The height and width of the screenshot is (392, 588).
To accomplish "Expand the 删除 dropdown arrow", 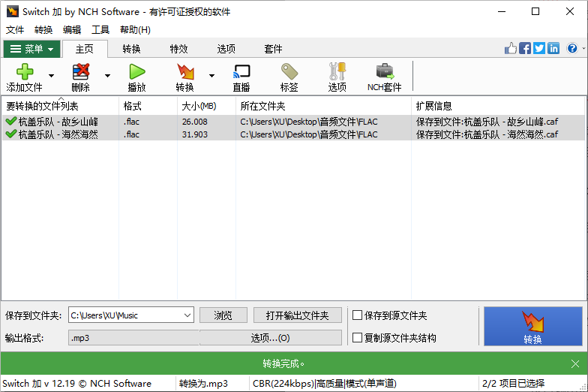I will point(108,76).
